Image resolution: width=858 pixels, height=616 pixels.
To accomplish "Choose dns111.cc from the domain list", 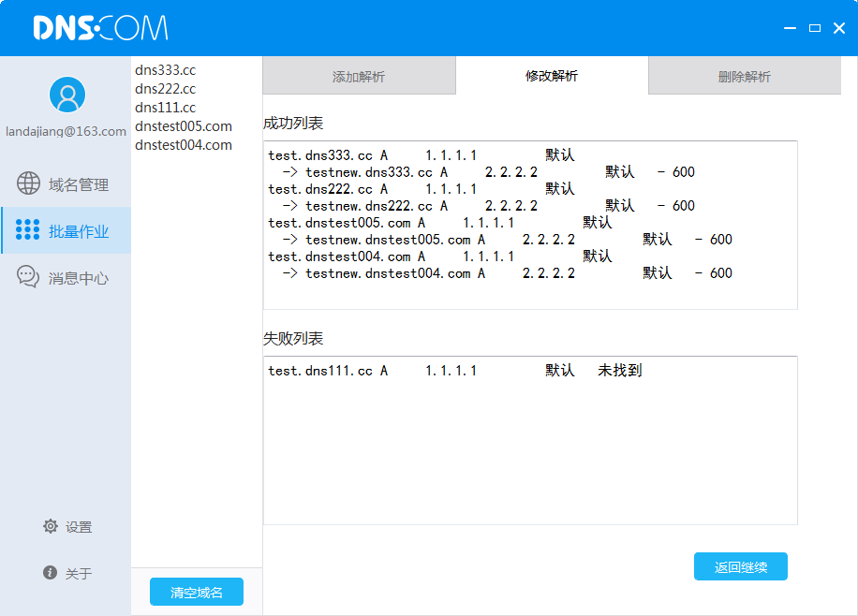I will (x=166, y=108).
